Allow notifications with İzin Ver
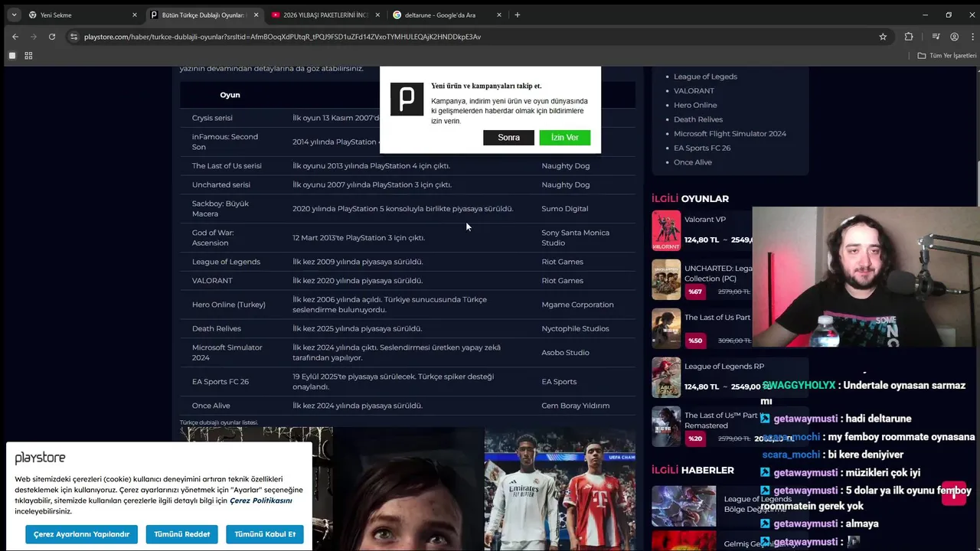This screenshot has width=980, height=551. pos(564,138)
